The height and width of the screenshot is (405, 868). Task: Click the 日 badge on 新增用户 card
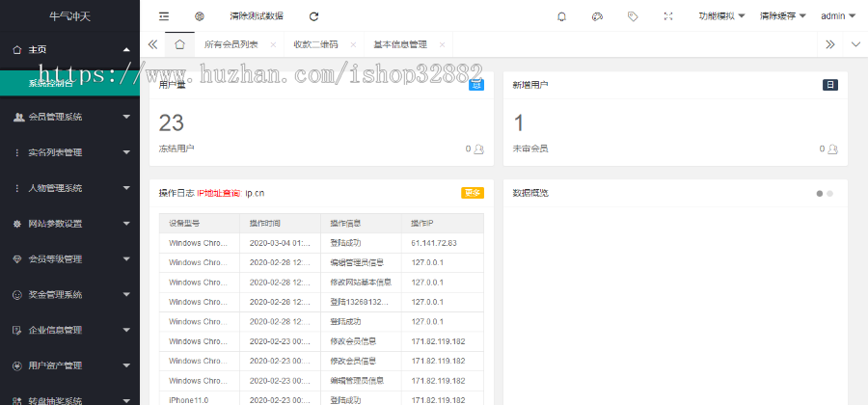point(830,85)
